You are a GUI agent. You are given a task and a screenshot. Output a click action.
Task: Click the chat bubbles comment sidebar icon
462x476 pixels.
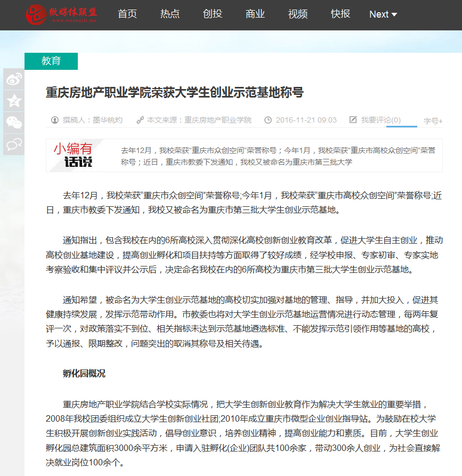pos(14,144)
